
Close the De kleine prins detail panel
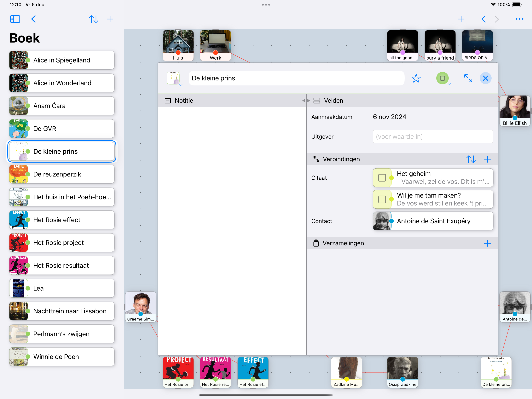(x=485, y=78)
